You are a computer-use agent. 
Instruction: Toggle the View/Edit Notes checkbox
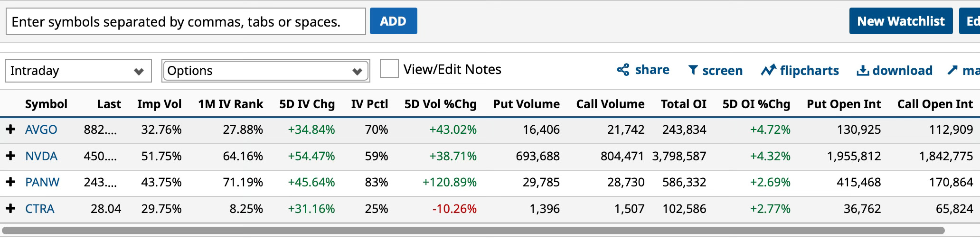point(389,69)
